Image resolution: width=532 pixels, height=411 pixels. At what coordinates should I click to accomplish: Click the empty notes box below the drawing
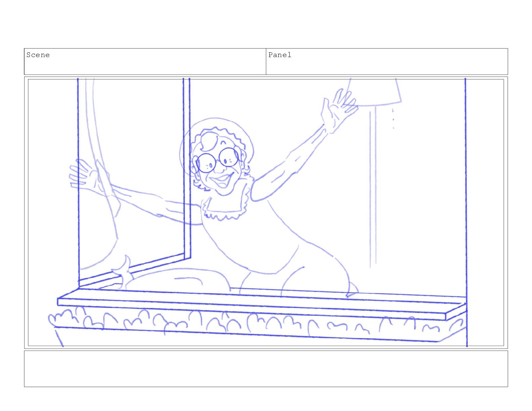(266, 369)
